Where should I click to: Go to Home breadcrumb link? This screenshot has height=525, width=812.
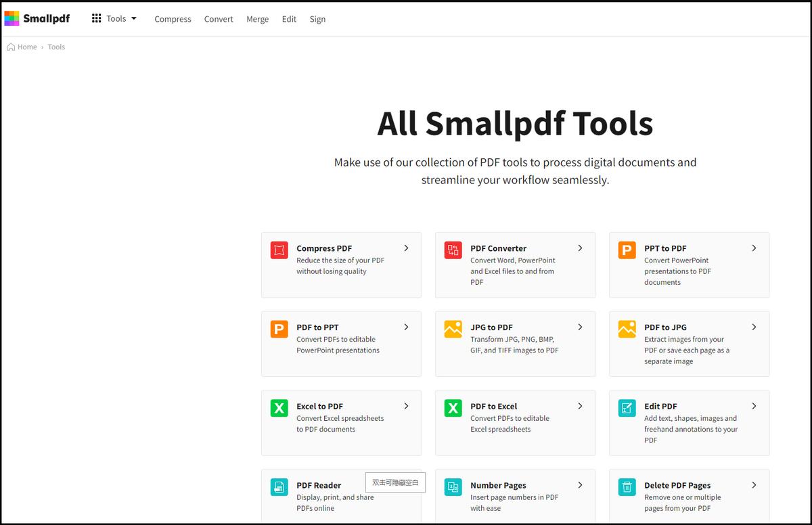(x=27, y=47)
